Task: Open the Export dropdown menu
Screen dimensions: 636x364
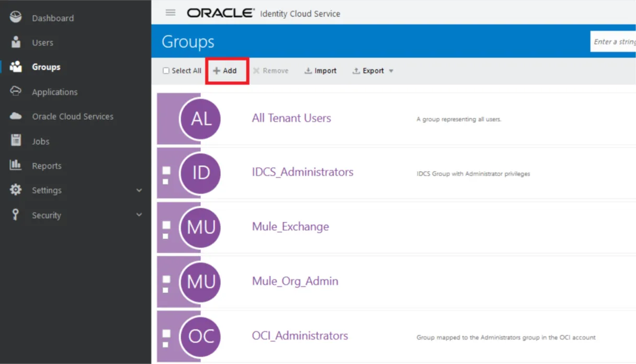Action: point(373,71)
